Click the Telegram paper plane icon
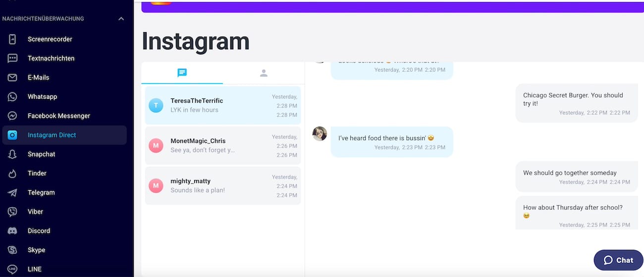 (12, 193)
